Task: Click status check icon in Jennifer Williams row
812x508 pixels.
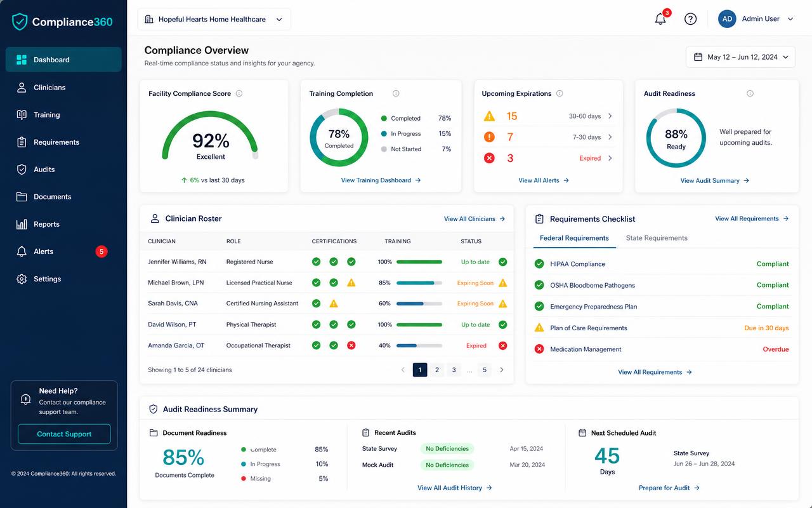Action: 502,262
